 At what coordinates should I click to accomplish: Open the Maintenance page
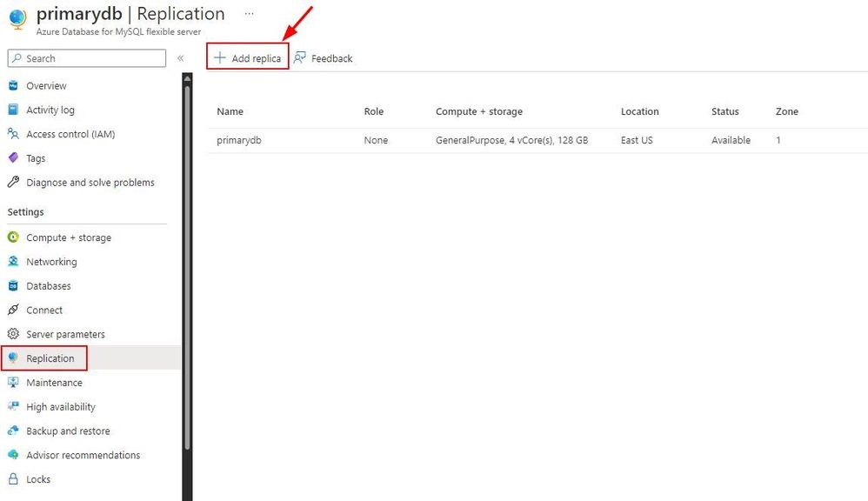pyautogui.click(x=54, y=383)
